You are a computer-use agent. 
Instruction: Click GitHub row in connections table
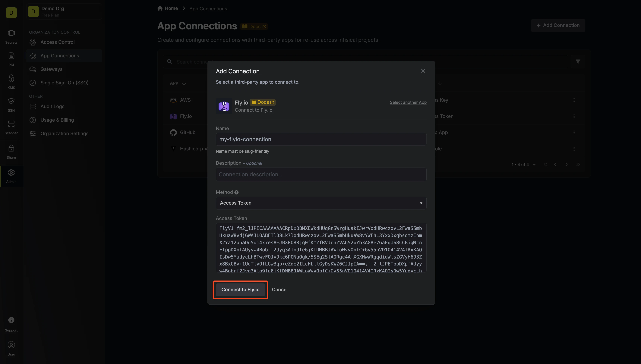point(374,133)
